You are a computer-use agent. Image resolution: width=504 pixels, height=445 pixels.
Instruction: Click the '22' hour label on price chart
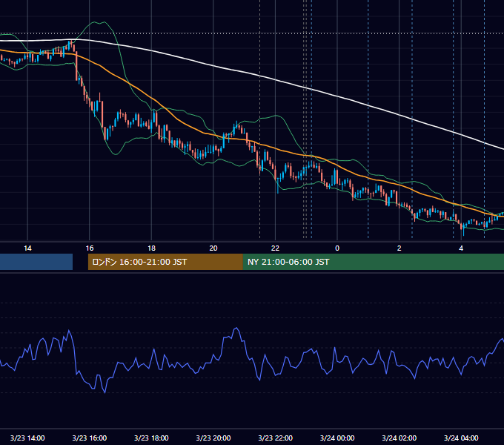275,248
